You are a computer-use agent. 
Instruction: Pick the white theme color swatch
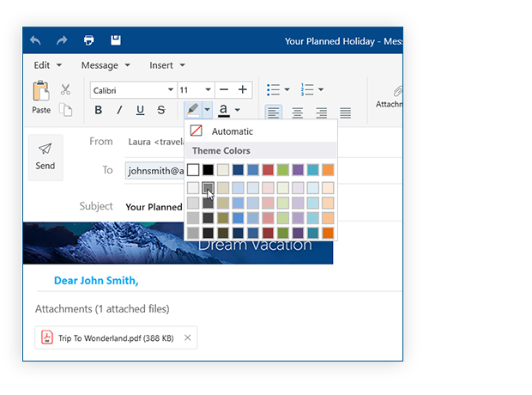coord(193,170)
